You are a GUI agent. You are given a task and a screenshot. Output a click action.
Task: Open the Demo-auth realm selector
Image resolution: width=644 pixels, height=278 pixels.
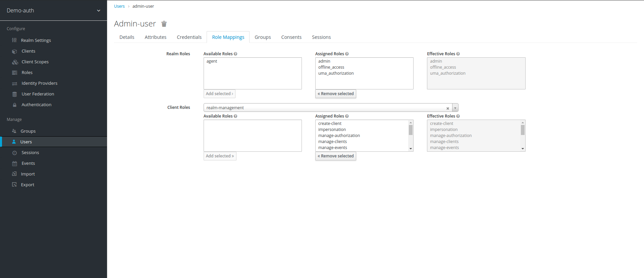[53, 10]
